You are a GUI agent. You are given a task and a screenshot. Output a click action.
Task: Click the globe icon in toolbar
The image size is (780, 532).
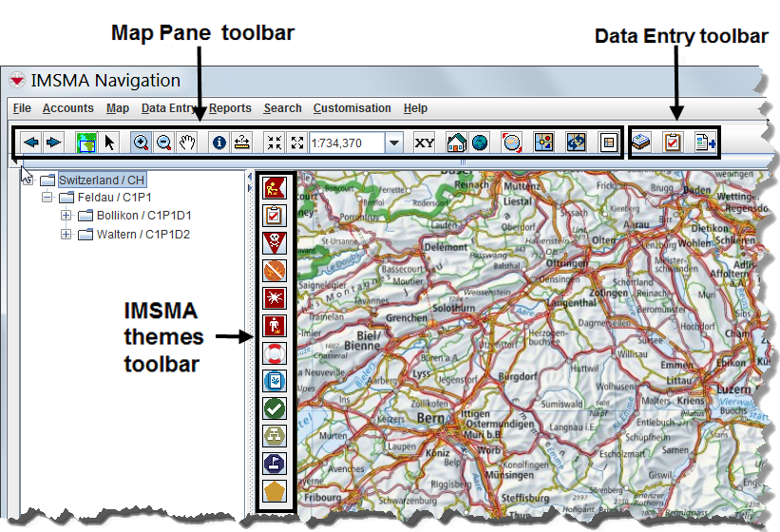pos(479,142)
